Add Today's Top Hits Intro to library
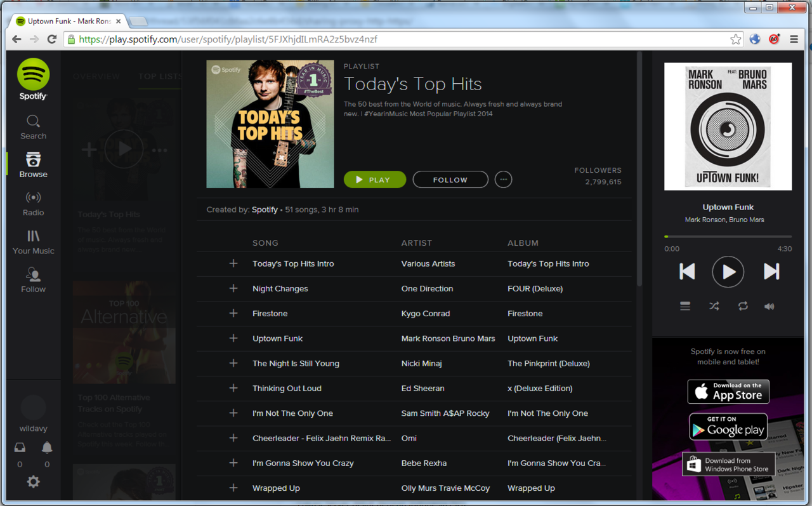Viewport: 812px width, 506px height. coord(233,263)
